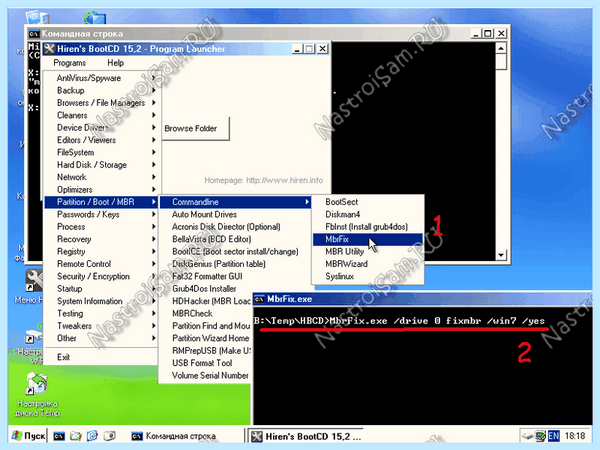
Task: Launch Auto Mount Drives
Action: 235,214
